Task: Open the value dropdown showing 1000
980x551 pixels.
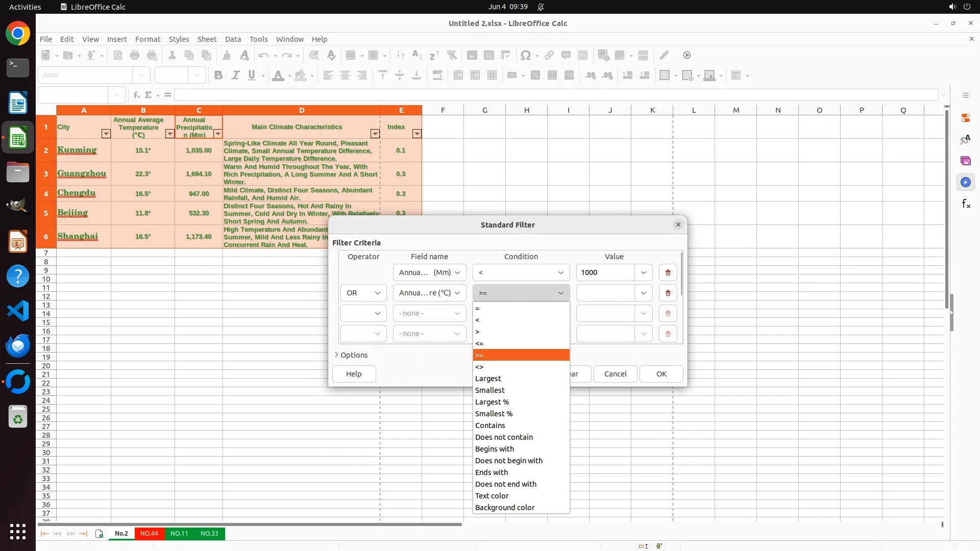Action: (643, 272)
